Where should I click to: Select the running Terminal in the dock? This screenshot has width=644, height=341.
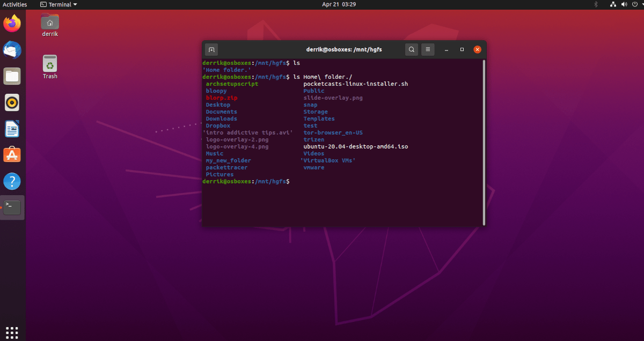tap(12, 206)
